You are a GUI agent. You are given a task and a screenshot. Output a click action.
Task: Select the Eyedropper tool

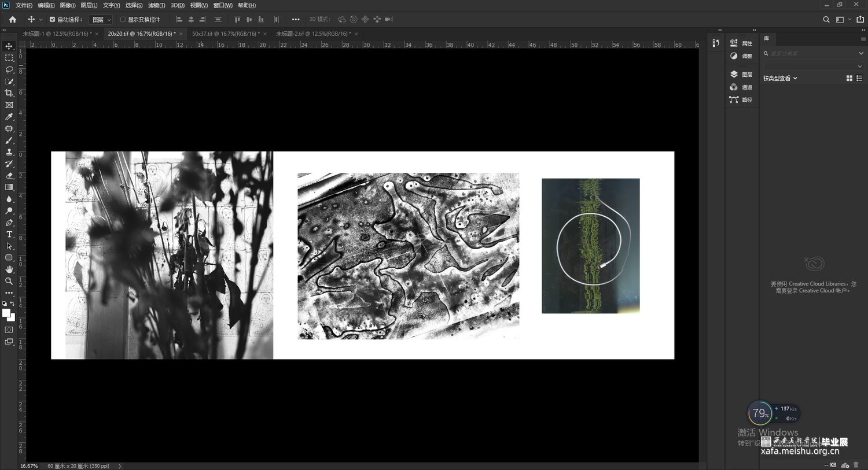tap(9, 117)
